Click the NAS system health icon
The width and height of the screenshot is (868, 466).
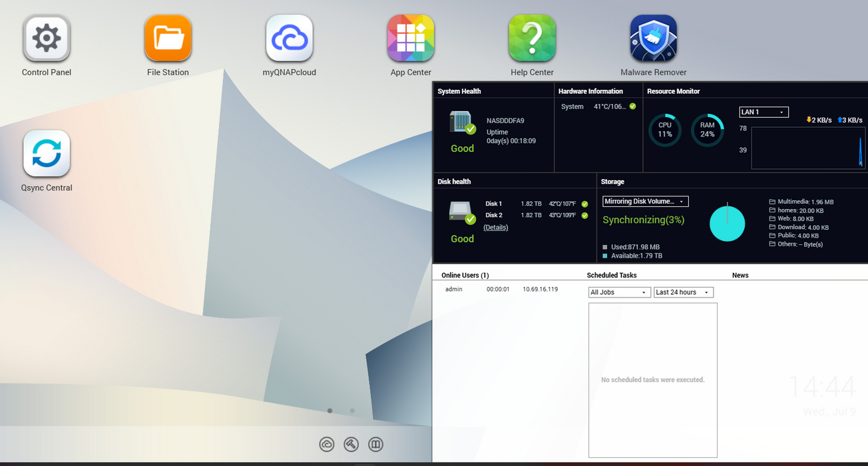click(x=462, y=122)
